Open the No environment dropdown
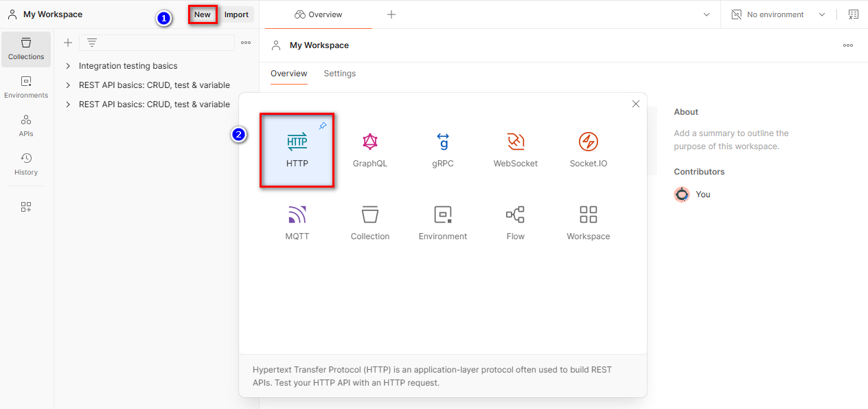Screen dimensions: 868x409 (x=777, y=14)
